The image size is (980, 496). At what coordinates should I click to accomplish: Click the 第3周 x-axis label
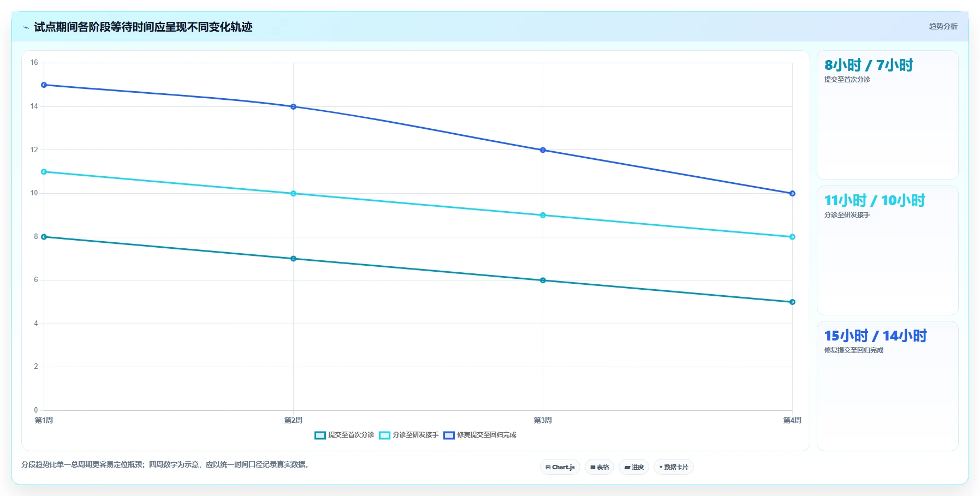[x=543, y=420]
